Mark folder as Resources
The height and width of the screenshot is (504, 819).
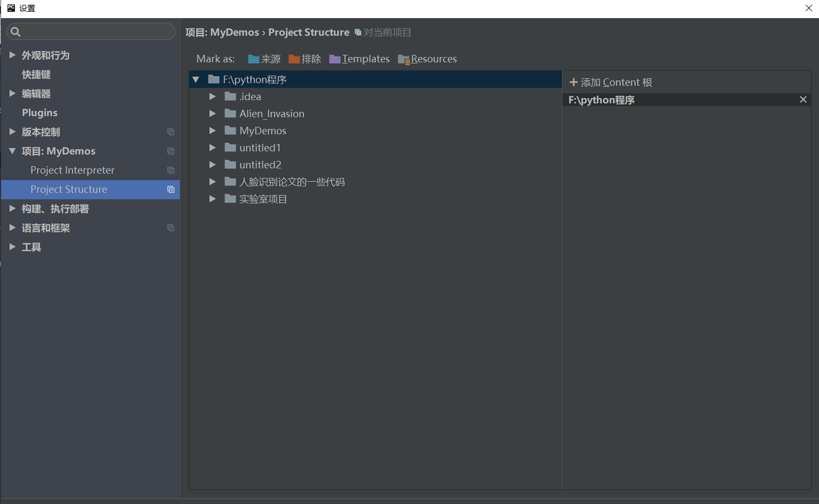click(x=427, y=59)
